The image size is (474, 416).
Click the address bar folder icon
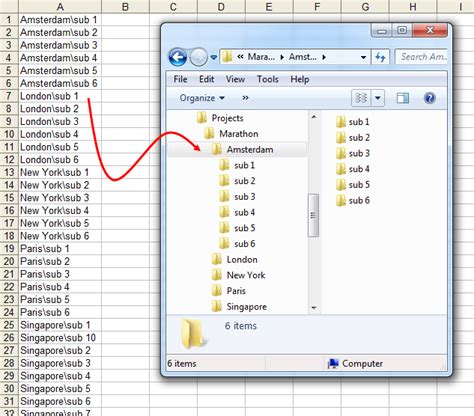pos(227,57)
